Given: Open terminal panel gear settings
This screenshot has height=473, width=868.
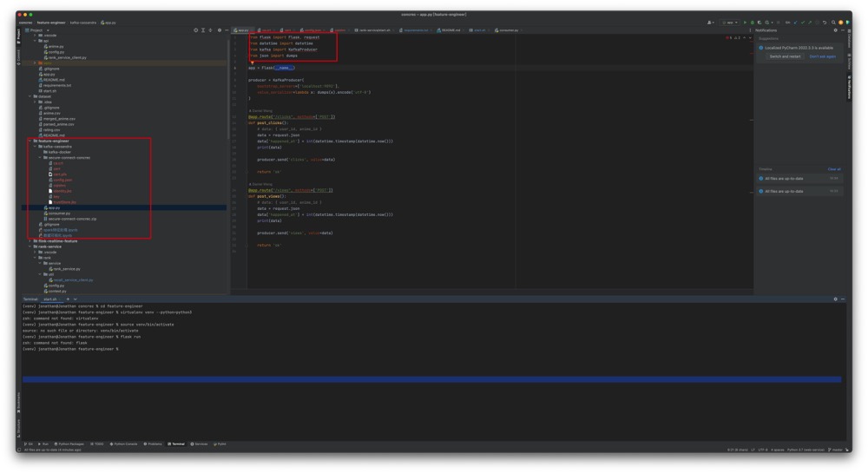Looking at the screenshot, I should [835, 299].
